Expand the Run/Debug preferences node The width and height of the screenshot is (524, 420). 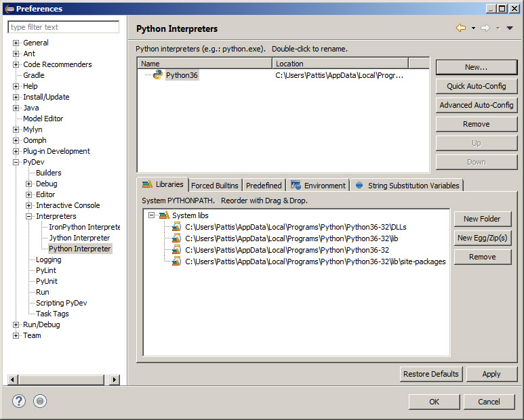[x=16, y=324]
